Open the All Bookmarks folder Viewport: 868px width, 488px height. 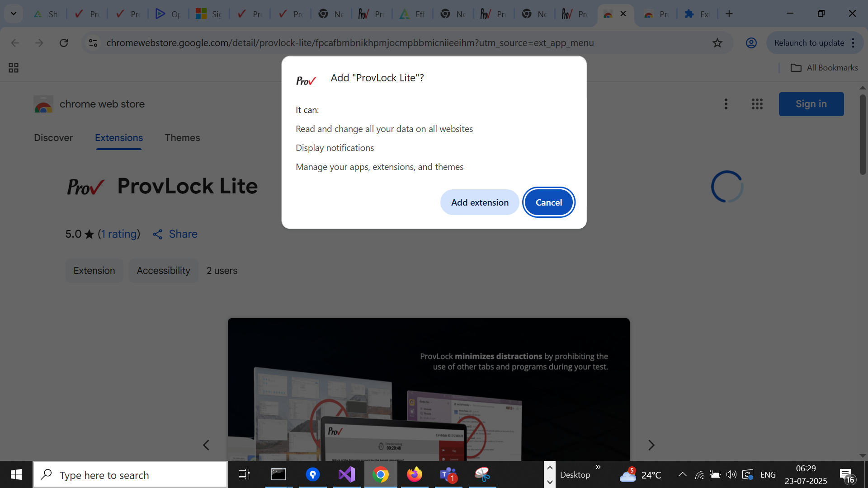[824, 68]
